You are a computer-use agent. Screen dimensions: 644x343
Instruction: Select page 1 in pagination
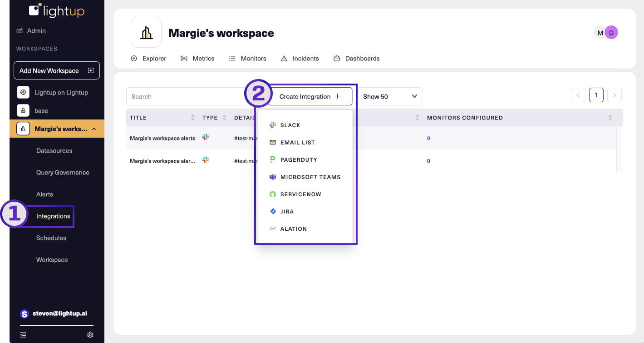coord(596,95)
